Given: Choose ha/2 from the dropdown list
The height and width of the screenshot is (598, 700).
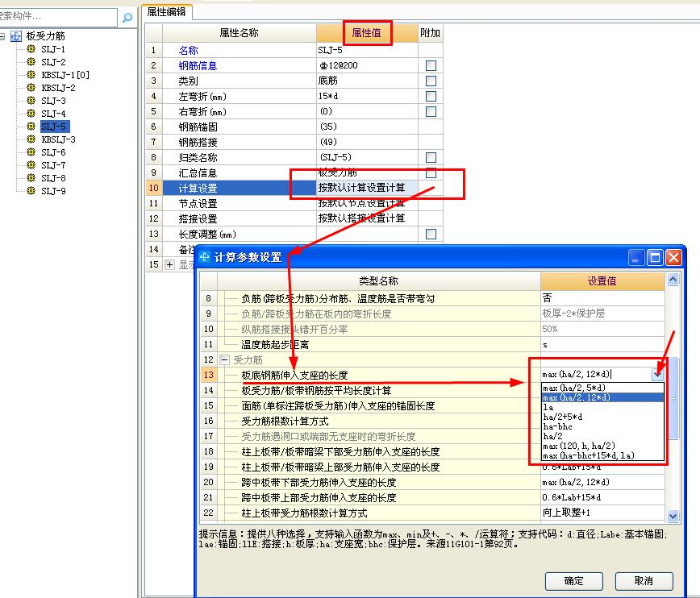Looking at the screenshot, I should click(x=602, y=436).
